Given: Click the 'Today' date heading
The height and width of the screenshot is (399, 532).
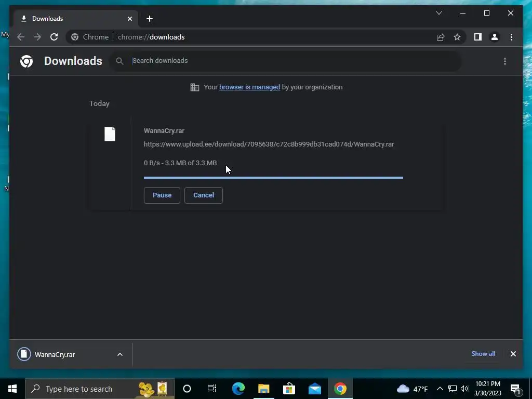Looking at the screenshot, I should (x=99, y=103).
